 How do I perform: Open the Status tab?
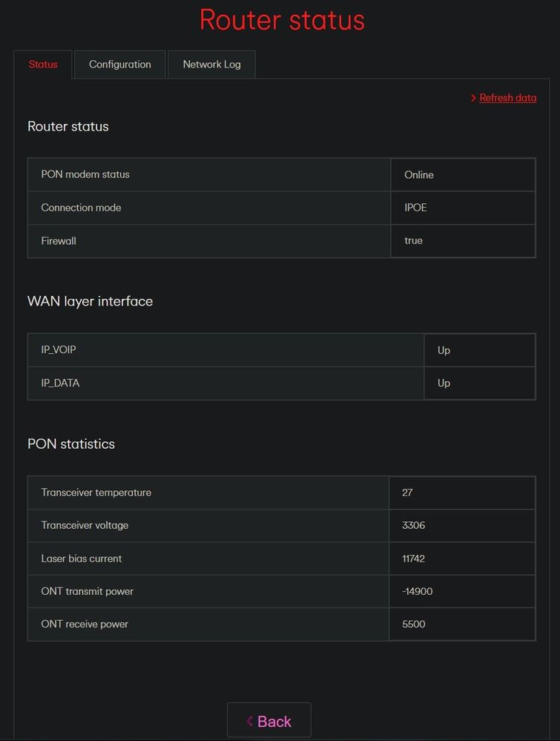pyautogui.click(x=43, y=65)
